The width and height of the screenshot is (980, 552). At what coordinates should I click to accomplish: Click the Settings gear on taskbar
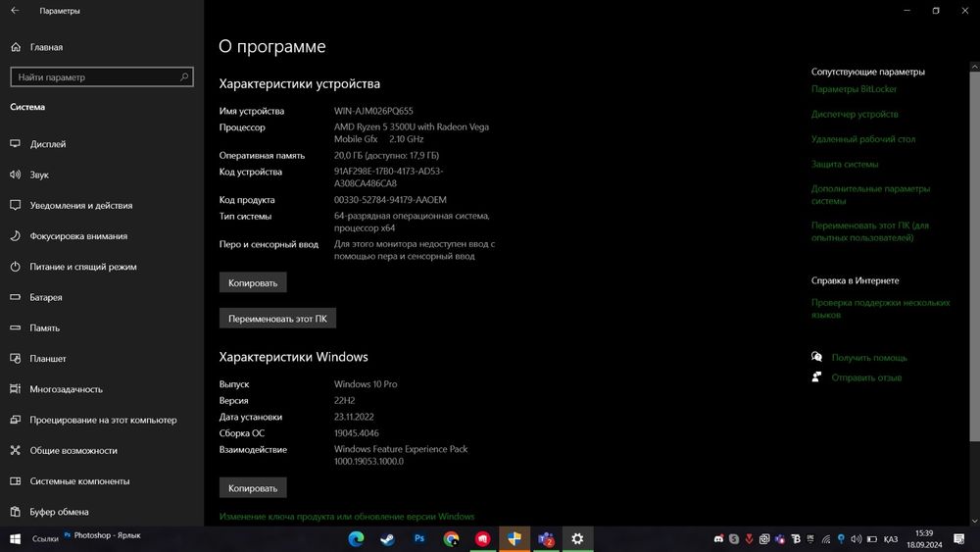577,539
